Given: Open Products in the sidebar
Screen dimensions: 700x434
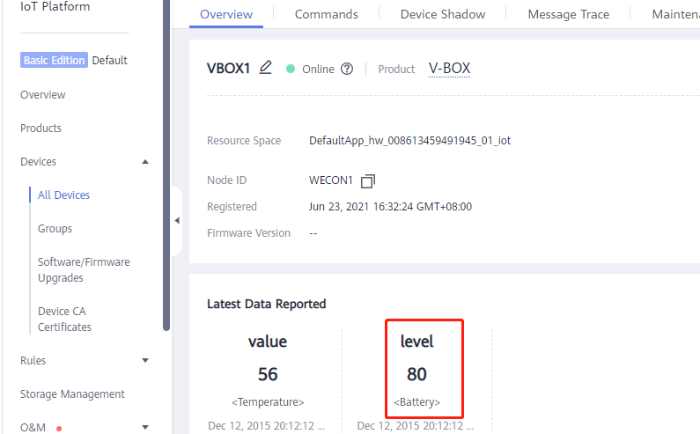Looking at the screenshot, I should (x=41, y=128).
